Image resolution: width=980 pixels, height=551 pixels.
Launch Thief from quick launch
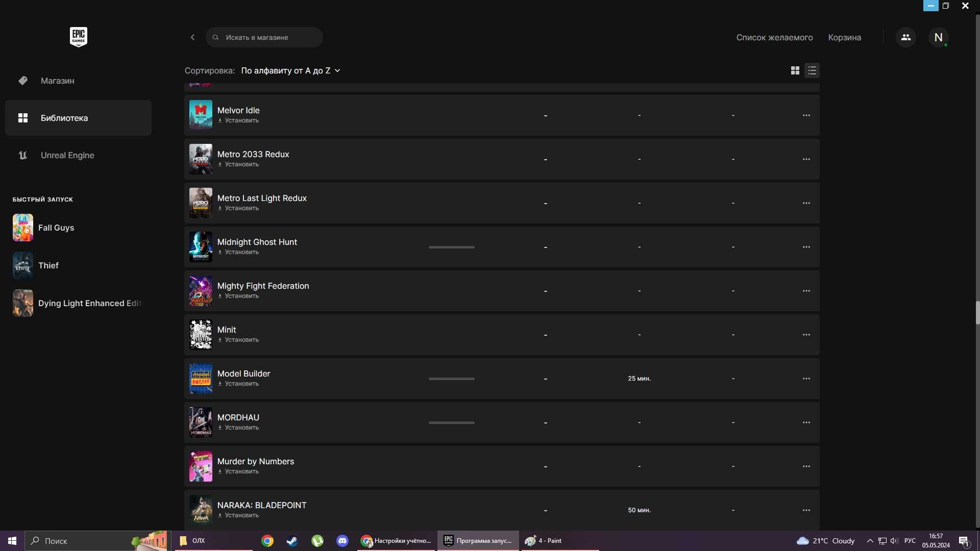coord(78,265)
